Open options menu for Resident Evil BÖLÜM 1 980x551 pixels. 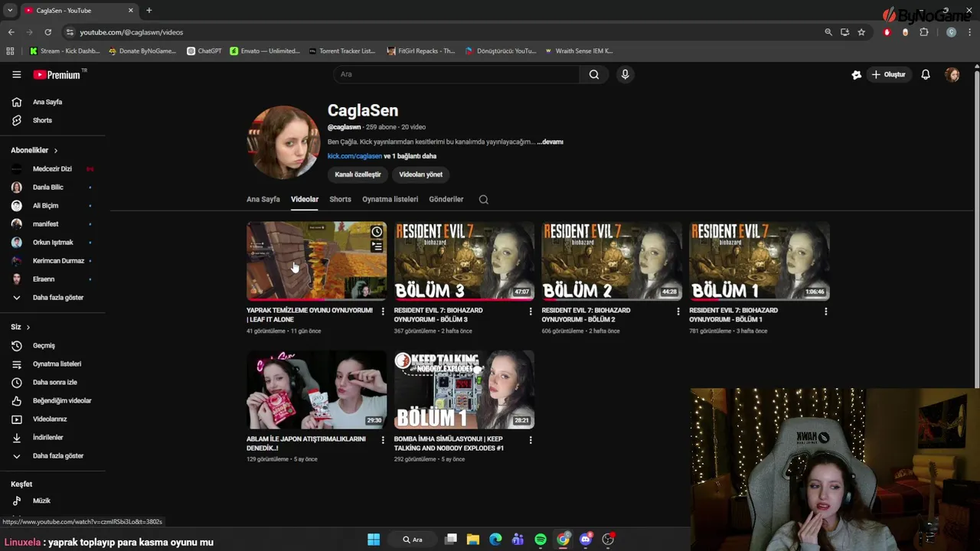(825, 311)
